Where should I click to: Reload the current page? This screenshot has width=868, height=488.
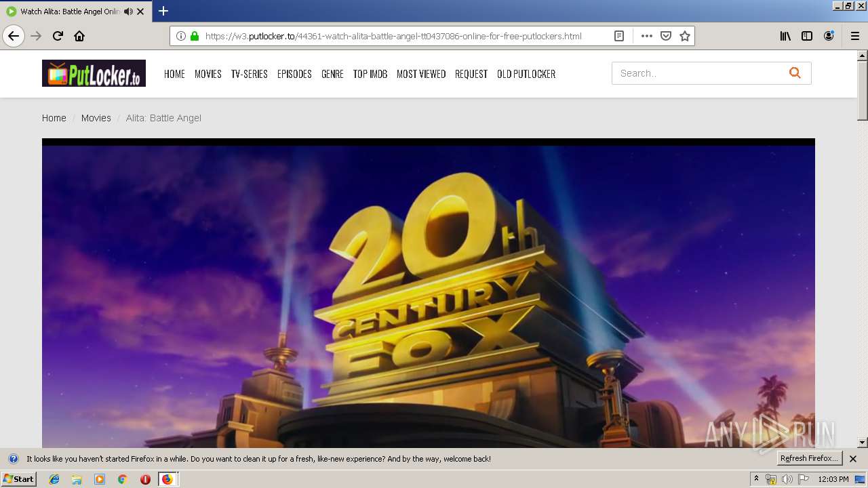coord(58,36)
